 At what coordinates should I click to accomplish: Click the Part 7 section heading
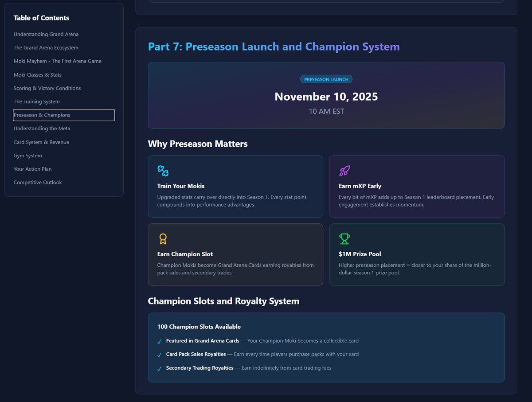tap(274, 47)
